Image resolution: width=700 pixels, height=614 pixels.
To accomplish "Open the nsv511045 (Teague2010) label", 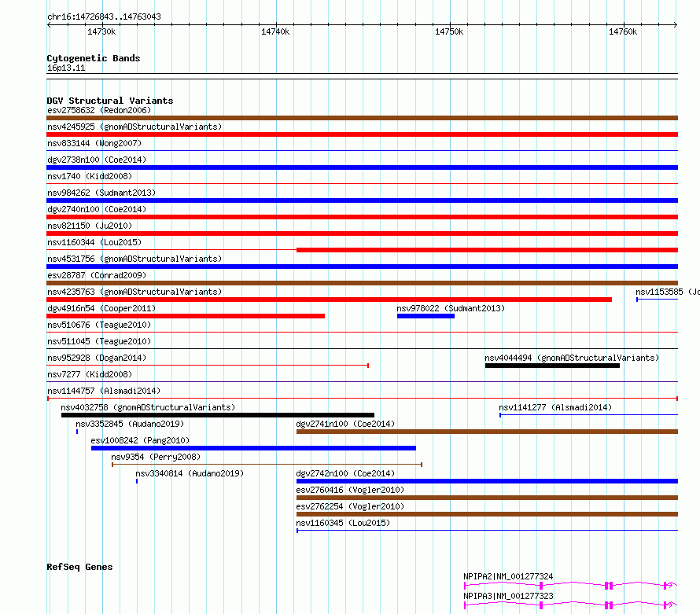I will (99, 341).
